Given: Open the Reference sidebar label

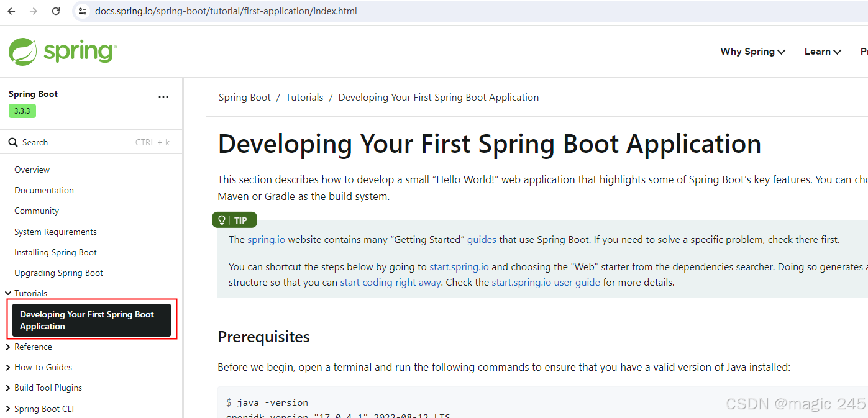Looking at the screenshot, I should (34, 347).
